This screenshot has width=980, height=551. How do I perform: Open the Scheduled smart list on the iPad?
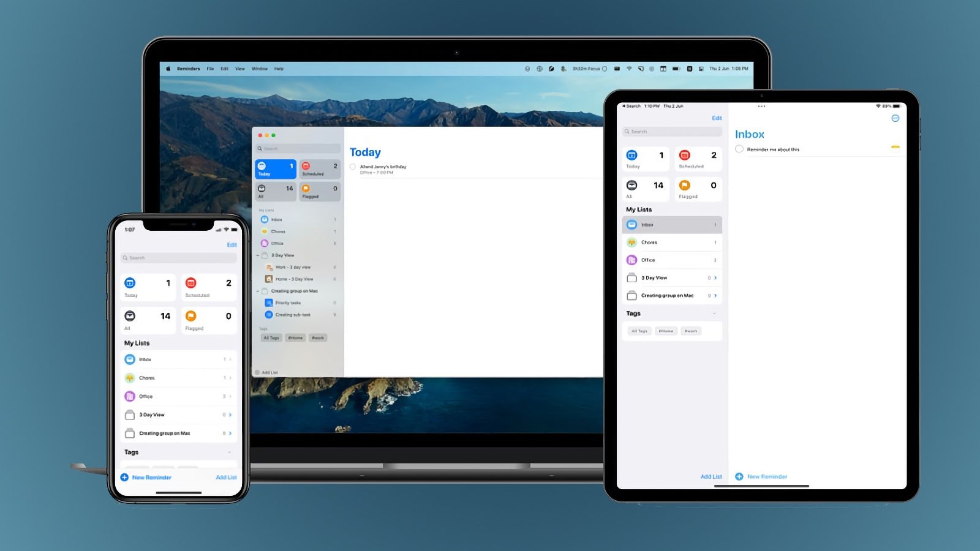point(697,158)
